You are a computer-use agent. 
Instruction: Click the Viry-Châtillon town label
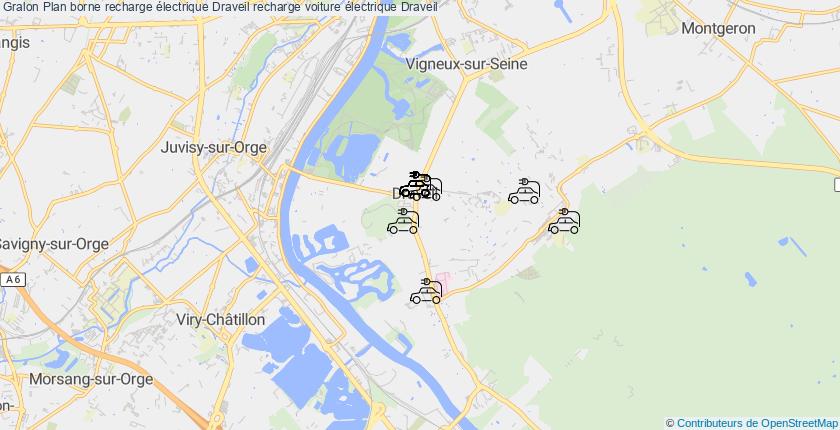pyautogui.click(x=221, y=320)
